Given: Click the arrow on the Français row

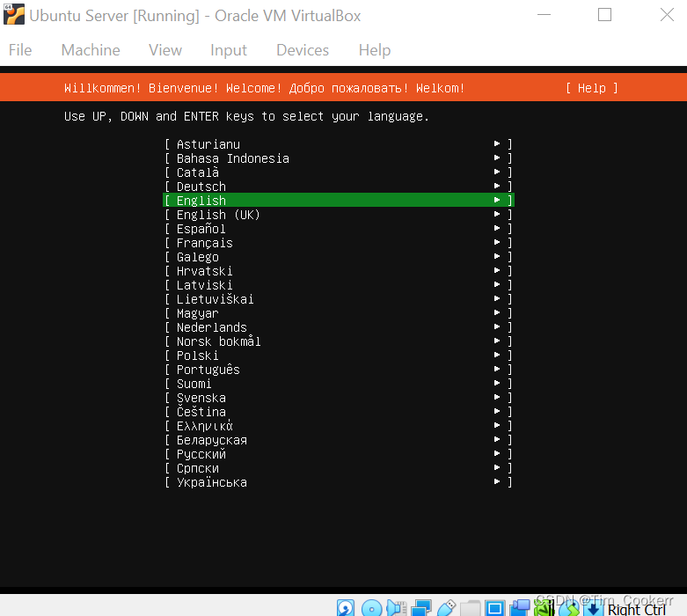Looking at the screenshot, I should [x=497, y=243].
